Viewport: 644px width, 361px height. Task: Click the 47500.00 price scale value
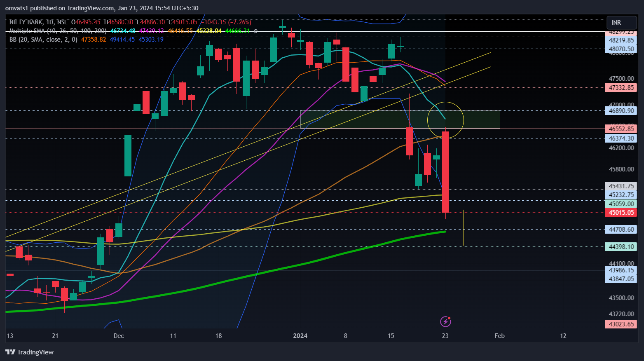click(621, 78)
